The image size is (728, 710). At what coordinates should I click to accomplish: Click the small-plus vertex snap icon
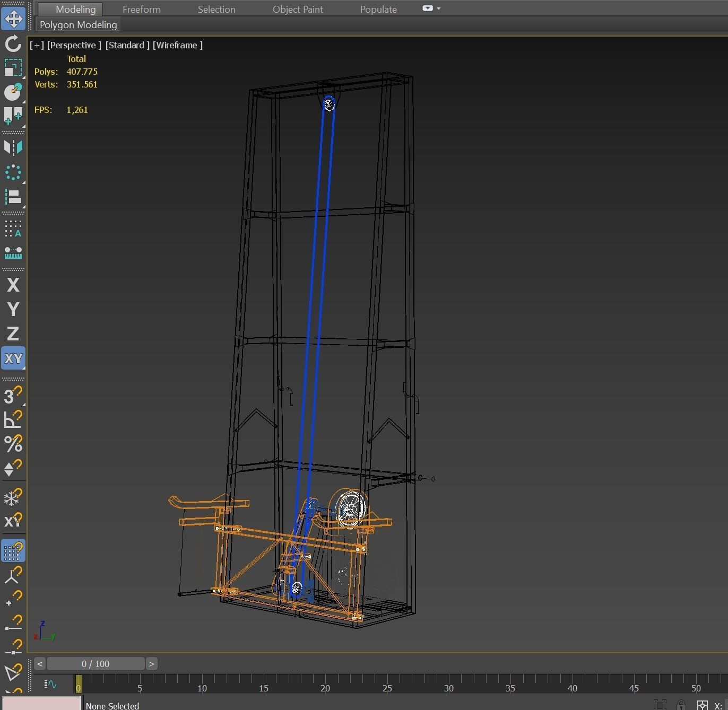pos(13,599)
